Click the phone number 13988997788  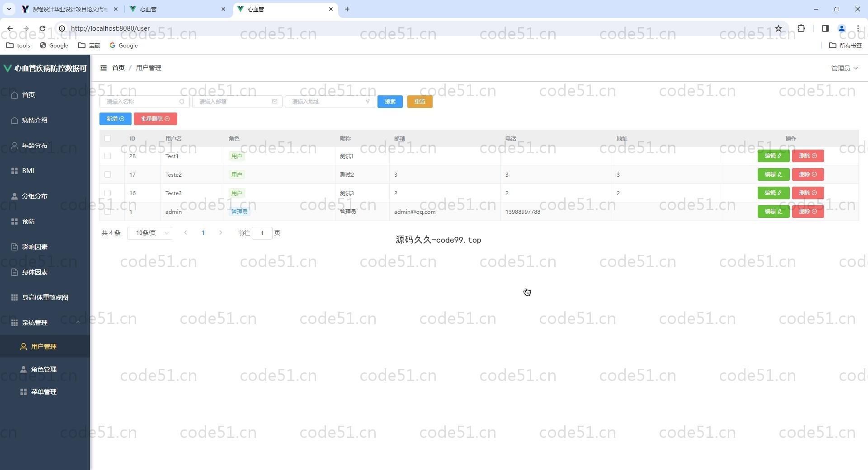pyautogui.click(x=523, y=211)
